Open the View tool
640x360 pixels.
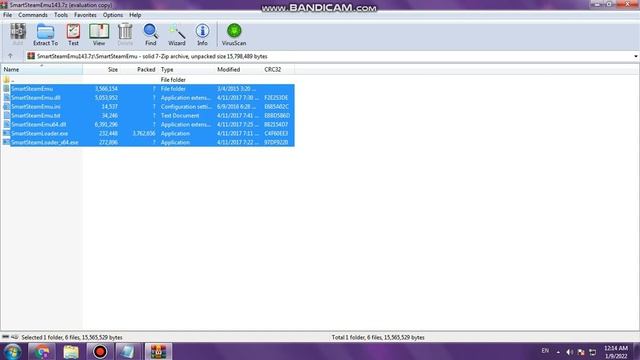click(99, 34)
